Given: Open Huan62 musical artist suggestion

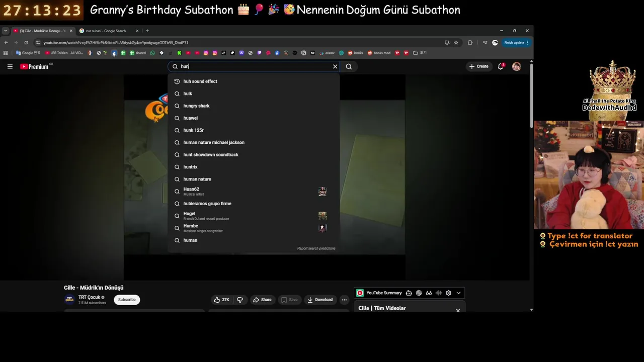Looking at the screenshot, I should [x=254, y=191].
